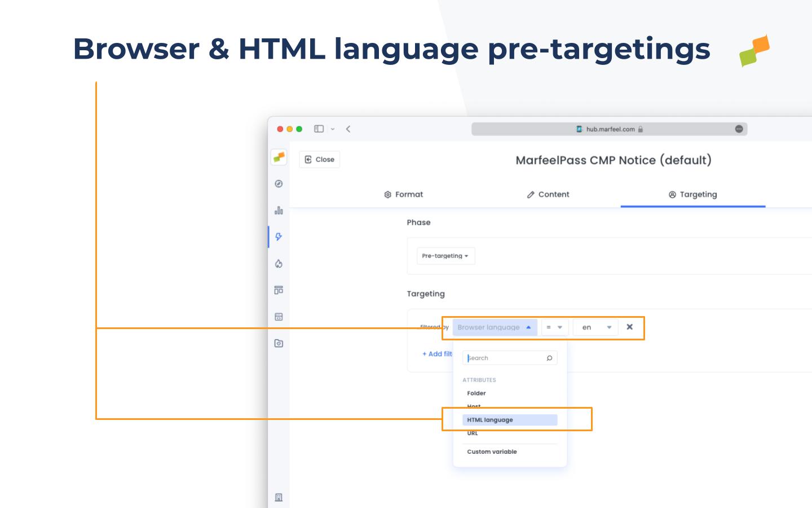Click the Marfeel logo in the sidebar
Screen dimensions: 812x508
pyautogui.click(x=279, y=158)
